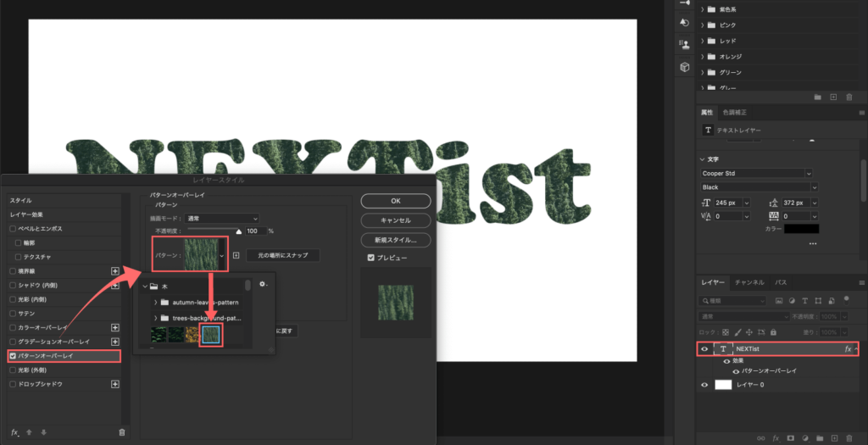Add layer mask icon

coord(791,438)
